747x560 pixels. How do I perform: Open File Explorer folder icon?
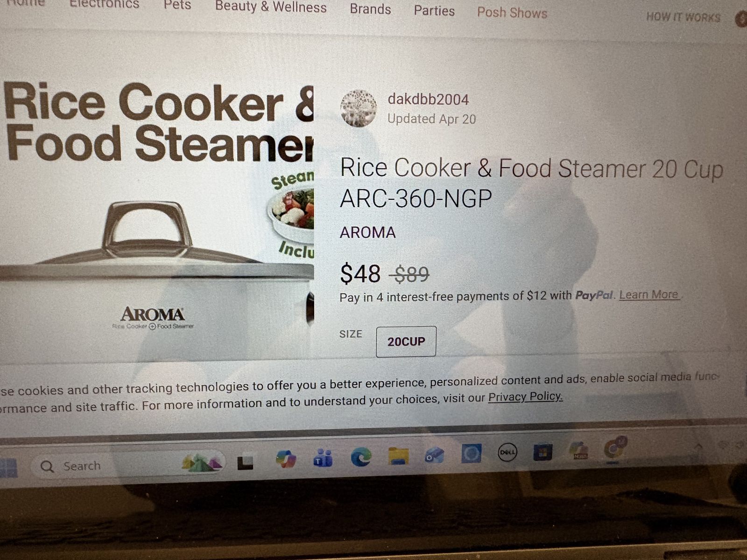point(398,455)
